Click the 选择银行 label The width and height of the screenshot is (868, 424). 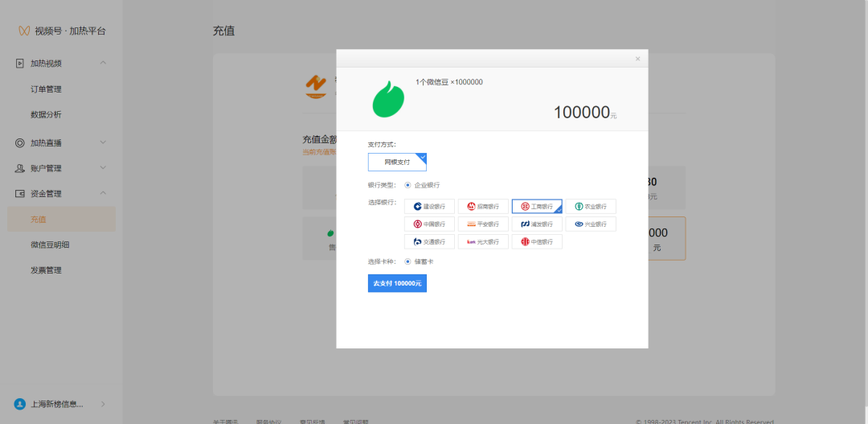point(382,202)
